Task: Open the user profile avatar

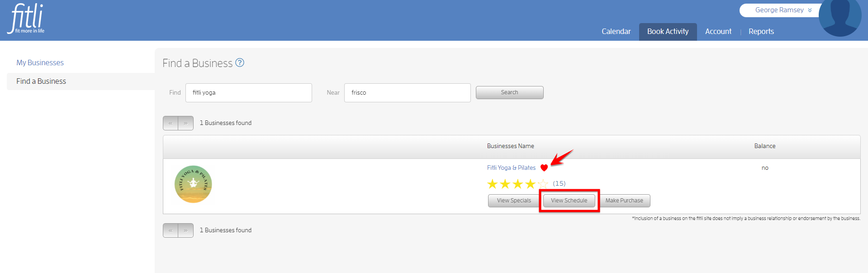Action: [840, 17]
